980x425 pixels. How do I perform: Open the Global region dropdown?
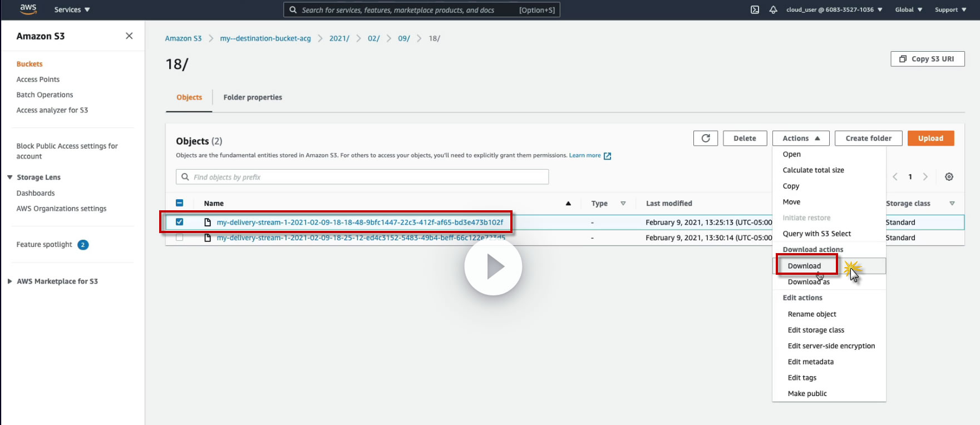[x=909, y=9]
